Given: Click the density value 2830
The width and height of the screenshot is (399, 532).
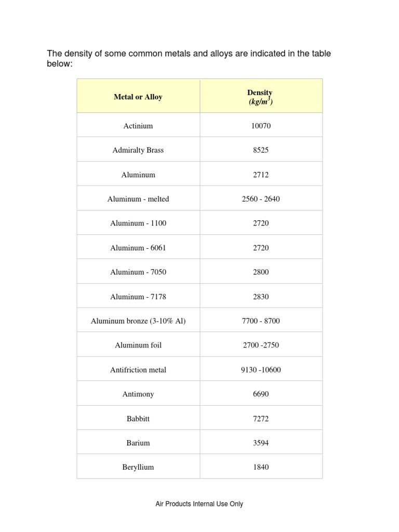Looking at the screenshot, I should (x=261, y=297).
